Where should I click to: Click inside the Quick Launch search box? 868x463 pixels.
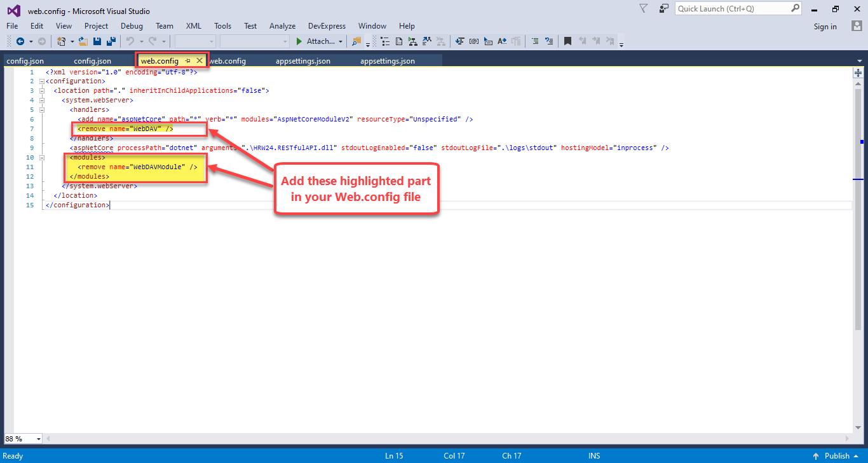click(x=731, y=8)
